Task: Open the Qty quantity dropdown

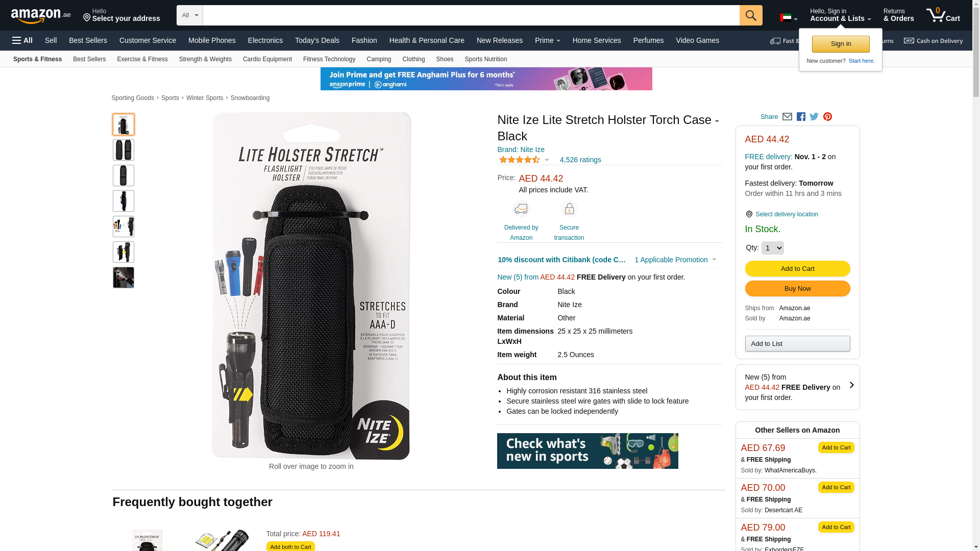Action: pyautogui.click(x=772, y=248)
